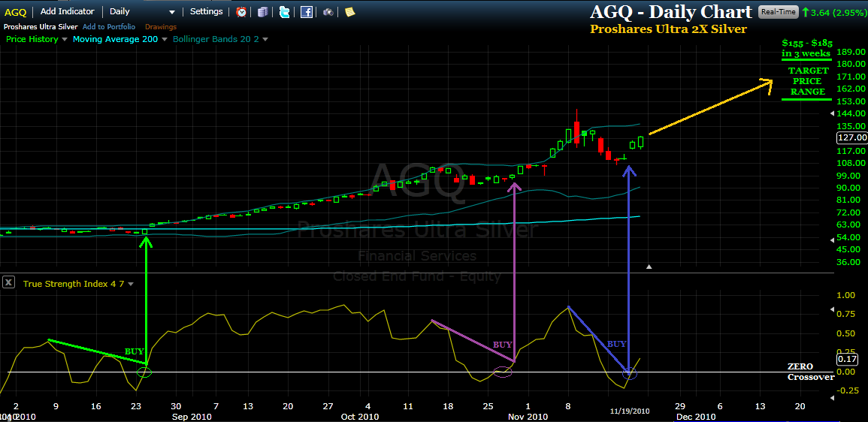Open the database stack icon

(x=263, y=11)
